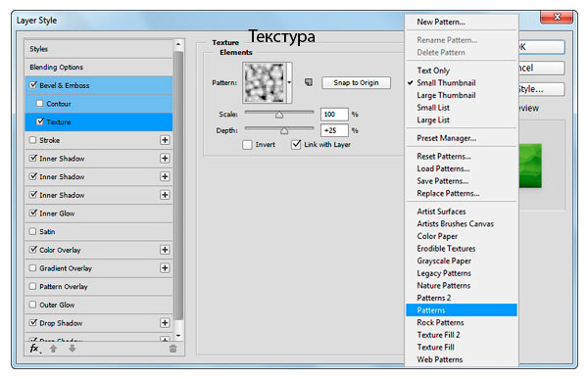Viewport: 588px width, 379px height.
Task: Uncheck Link with Layer
Action: click(296, 145)
